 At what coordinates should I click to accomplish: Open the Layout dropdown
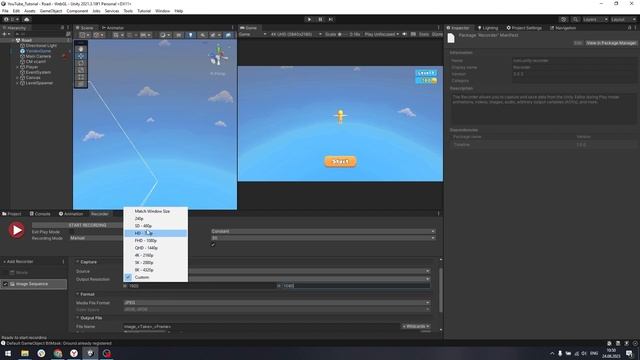click(x=623, y=19)
